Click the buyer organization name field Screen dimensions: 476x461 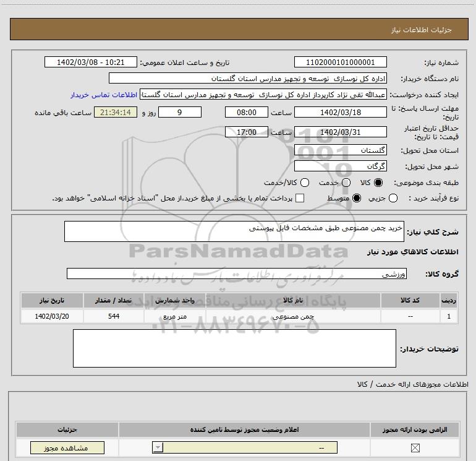point(248,79)
